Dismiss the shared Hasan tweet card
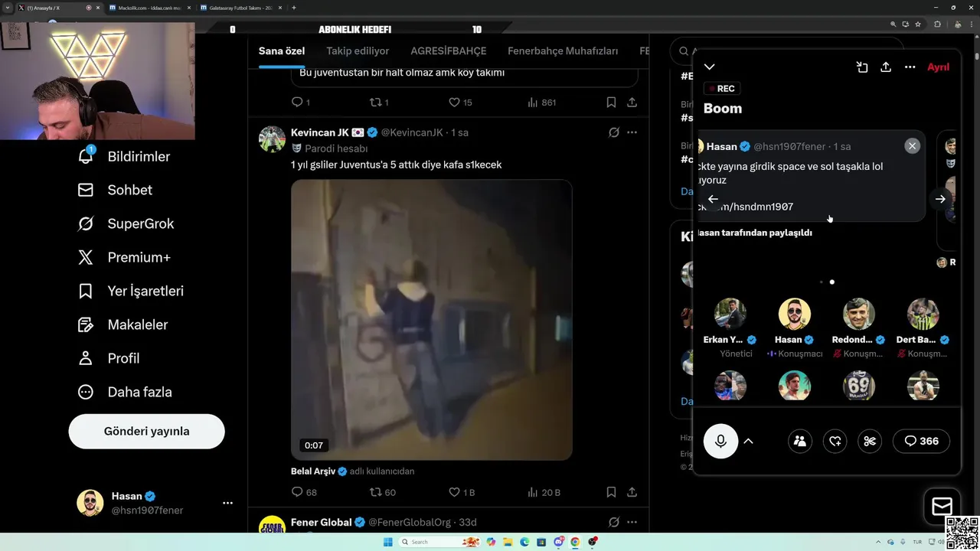This screenshot has height=551, width=980. (912, 146)
